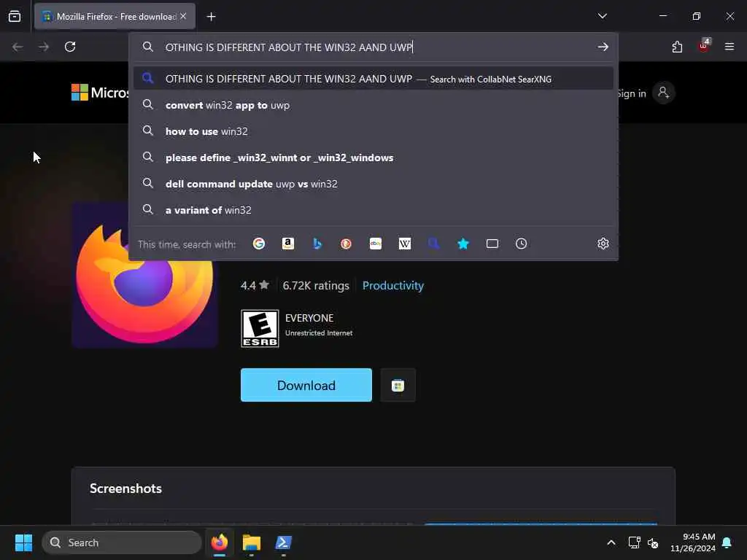Open the Firefox application menu
This screenshot has height=560, width=747.
[x=729, y=47]
